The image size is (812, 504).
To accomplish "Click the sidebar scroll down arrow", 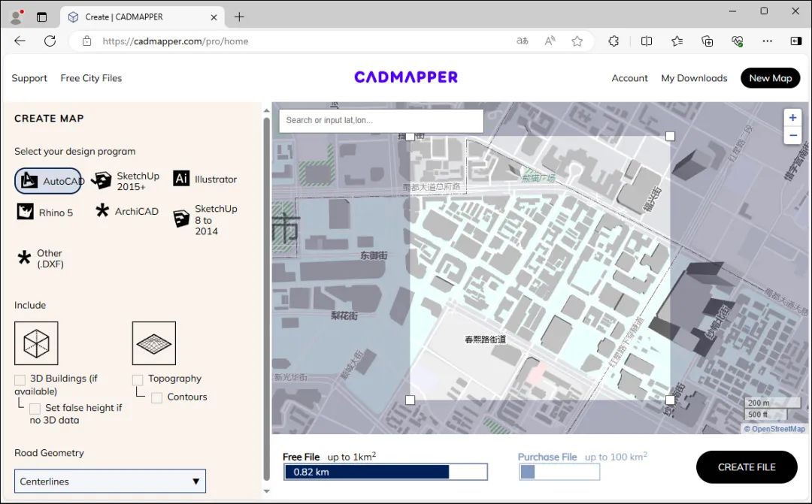I will pos(267,491).
